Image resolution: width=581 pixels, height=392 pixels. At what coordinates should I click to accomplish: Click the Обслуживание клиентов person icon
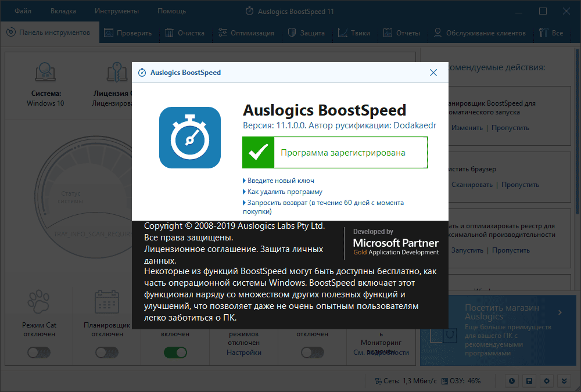(x=437, y=33)
